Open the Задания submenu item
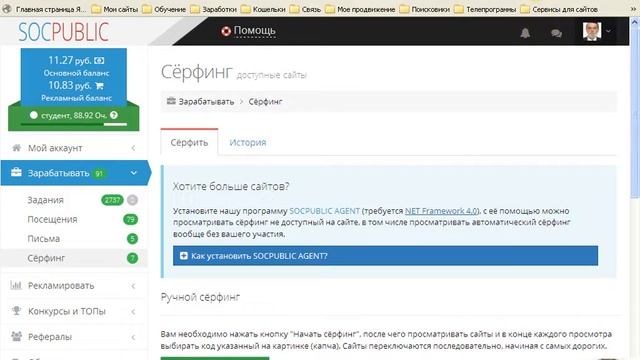640x360 pixels. click(x=45, y=200)
